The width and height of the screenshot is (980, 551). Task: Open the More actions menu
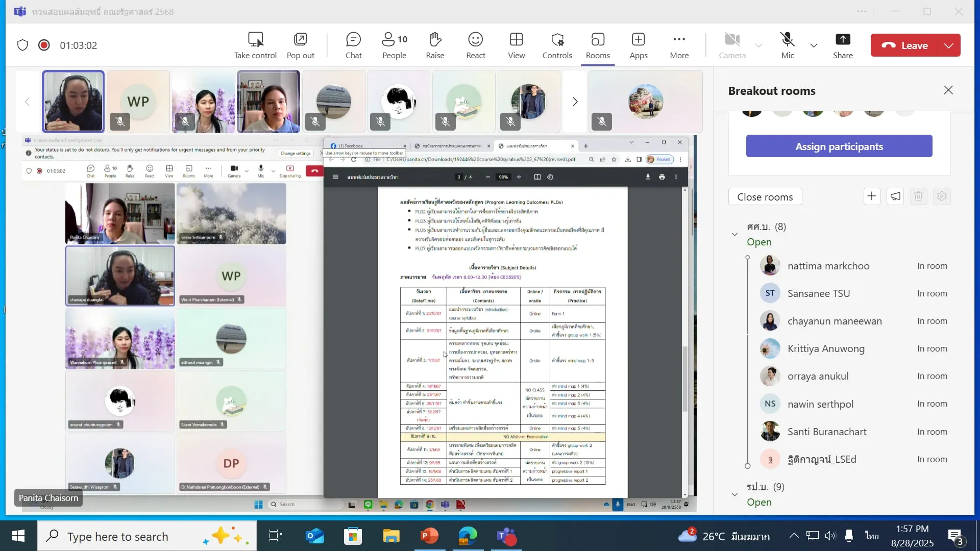(679, 45)
